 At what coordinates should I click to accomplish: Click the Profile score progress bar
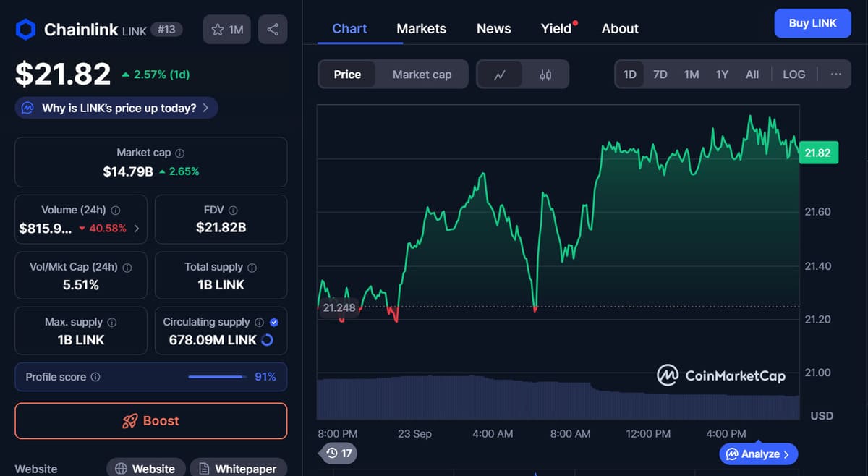point(216,377)
